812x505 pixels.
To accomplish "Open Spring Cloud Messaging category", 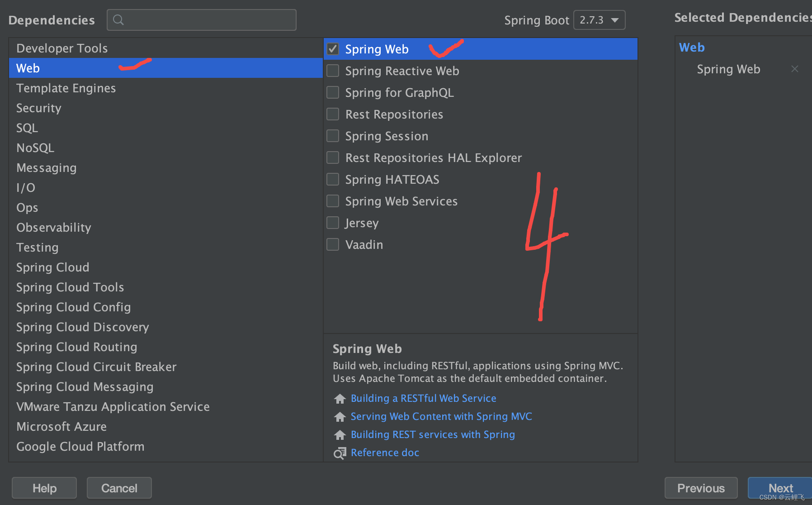I will [x=165, y=386].
